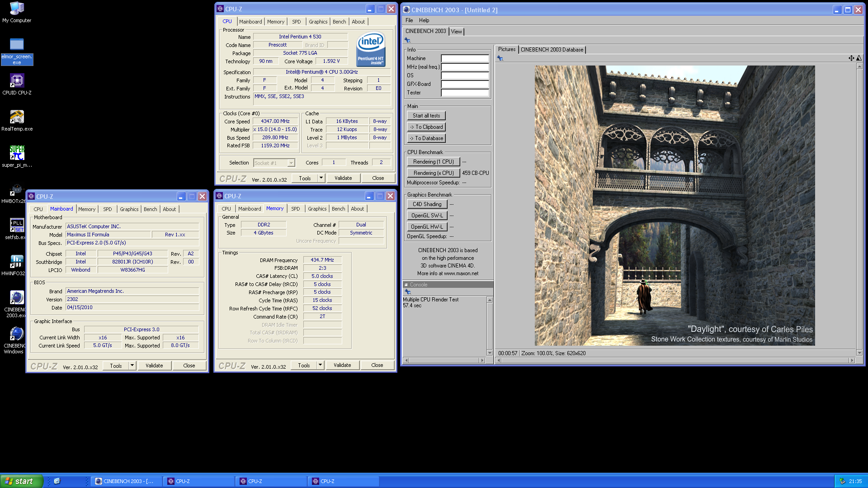Open SPD tab in Mainboard CPU-Z window
Viewport: 868px width, 488px height.
(x=108, y=209)
